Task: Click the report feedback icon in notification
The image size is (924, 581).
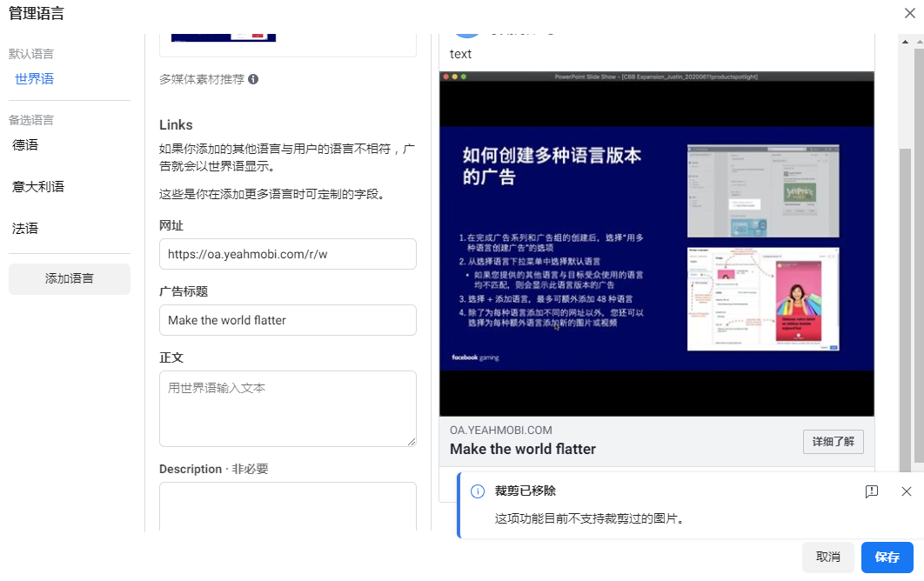Action: point(872,491)
